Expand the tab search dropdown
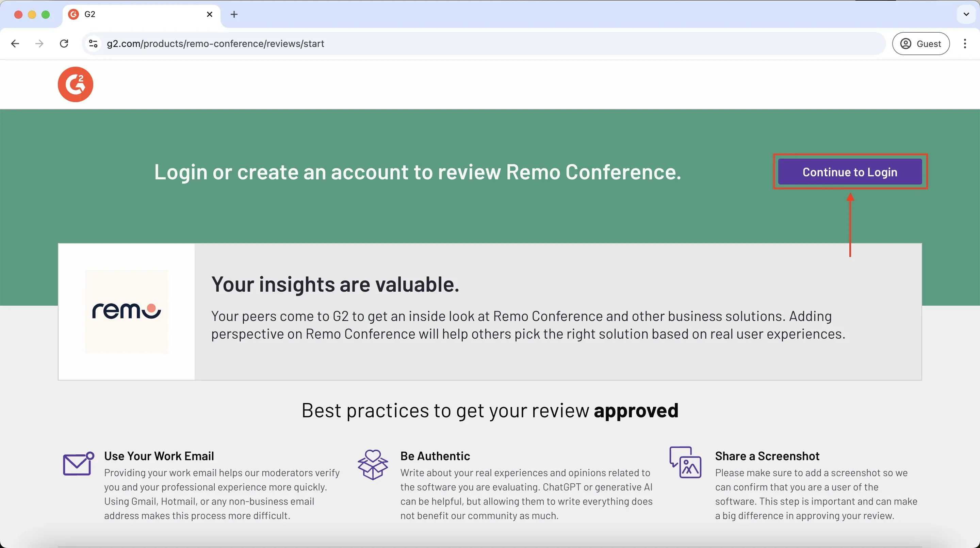Screen dimensions: 980x548 tap(966, 14)
